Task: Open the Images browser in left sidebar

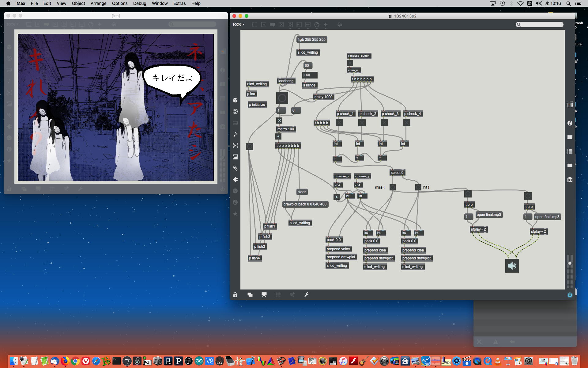Action: (235, 157)
